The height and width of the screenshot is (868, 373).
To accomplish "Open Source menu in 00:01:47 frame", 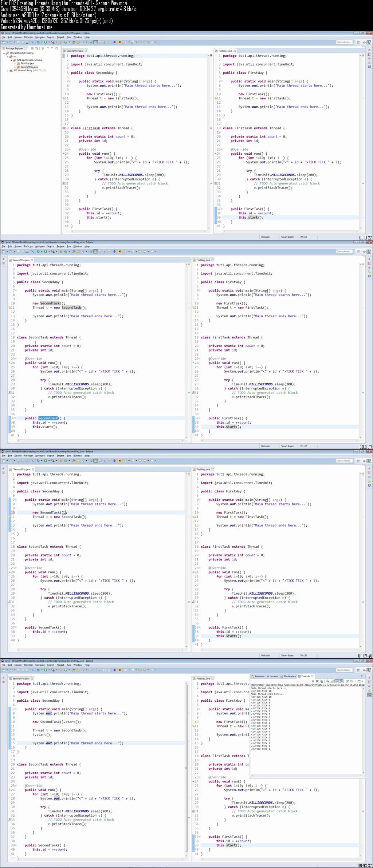I will pyautogui.click(x=18, y=246).
